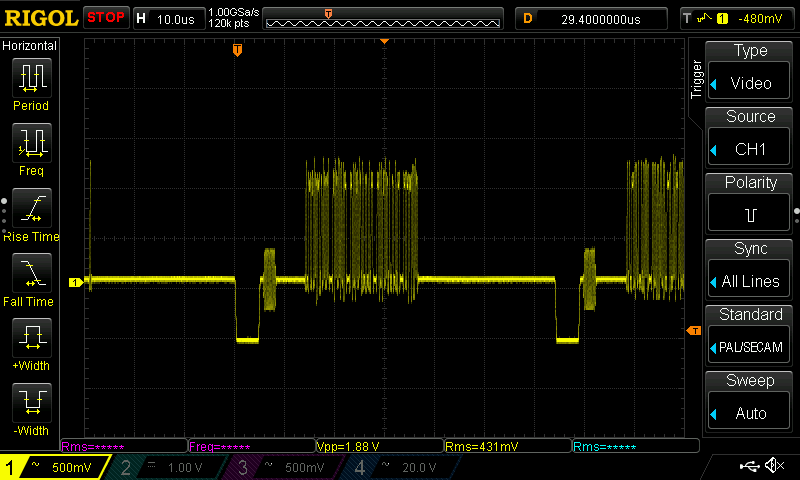Screen dimensions: 800x480
Task: Click the orange trigger level marker
Action: (692, 331)
